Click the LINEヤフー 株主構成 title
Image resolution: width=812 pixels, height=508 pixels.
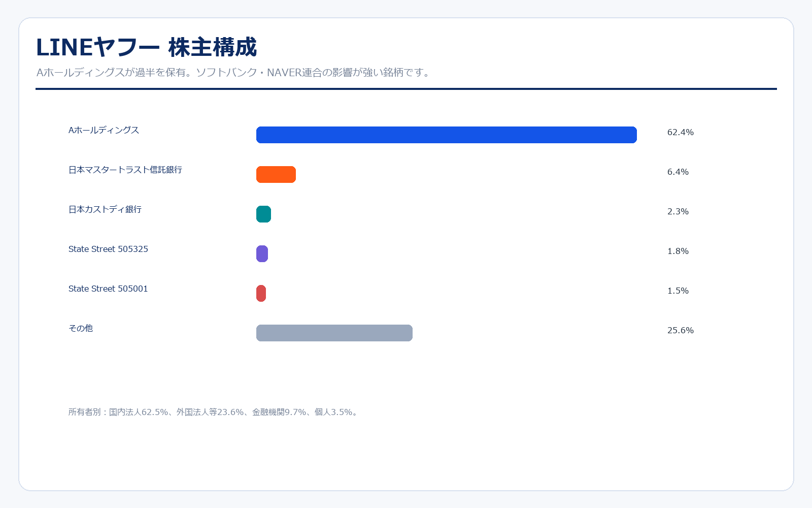pos(146,47)
